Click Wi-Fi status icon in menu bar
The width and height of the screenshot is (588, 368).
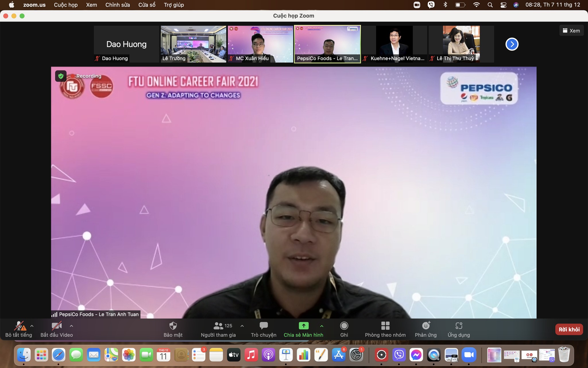coord(476,5)
